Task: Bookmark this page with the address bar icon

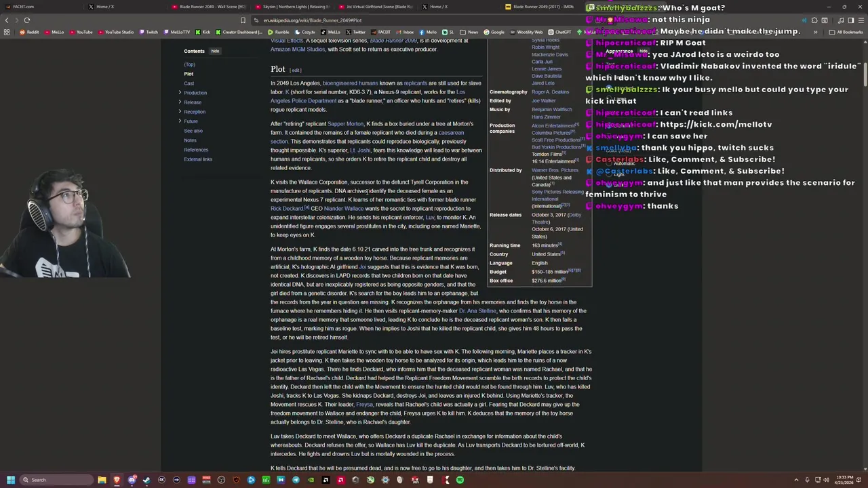Action: point(243,20)
